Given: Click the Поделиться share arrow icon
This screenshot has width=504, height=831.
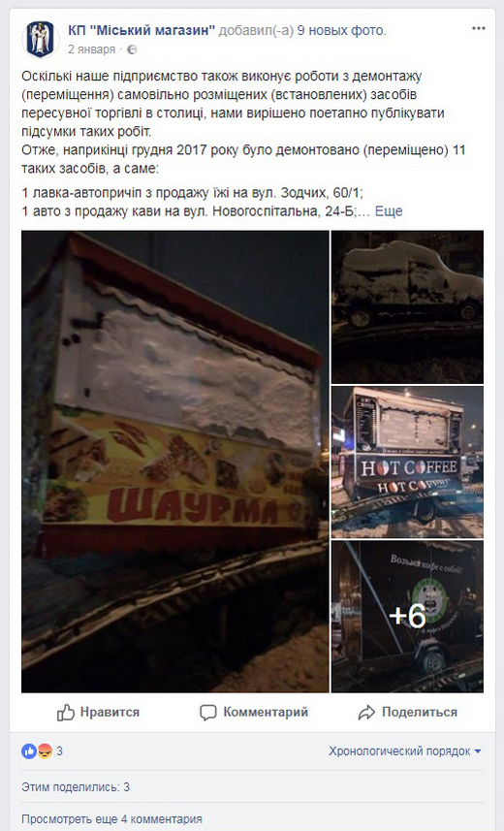Looking at the screenshot, I should [366, 713].
